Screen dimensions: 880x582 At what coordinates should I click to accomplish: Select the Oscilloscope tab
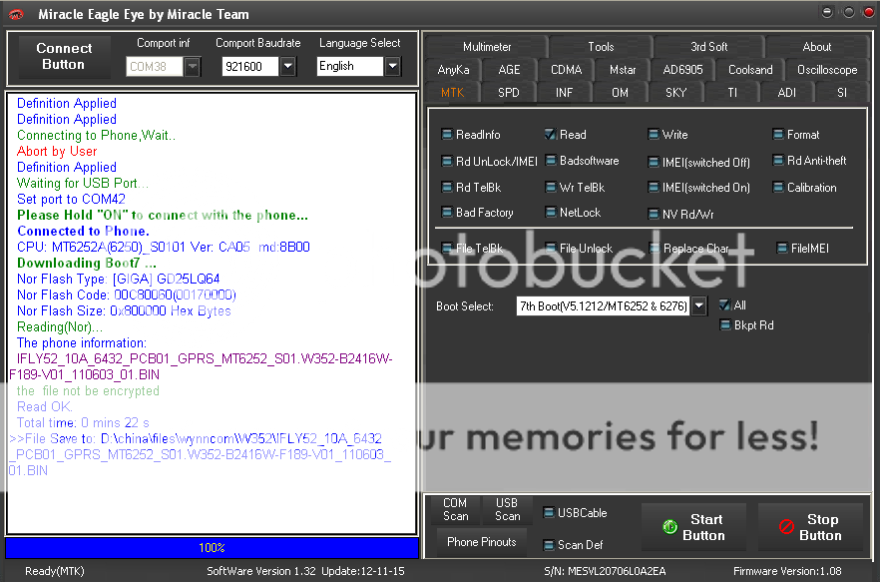click(827, 70)
